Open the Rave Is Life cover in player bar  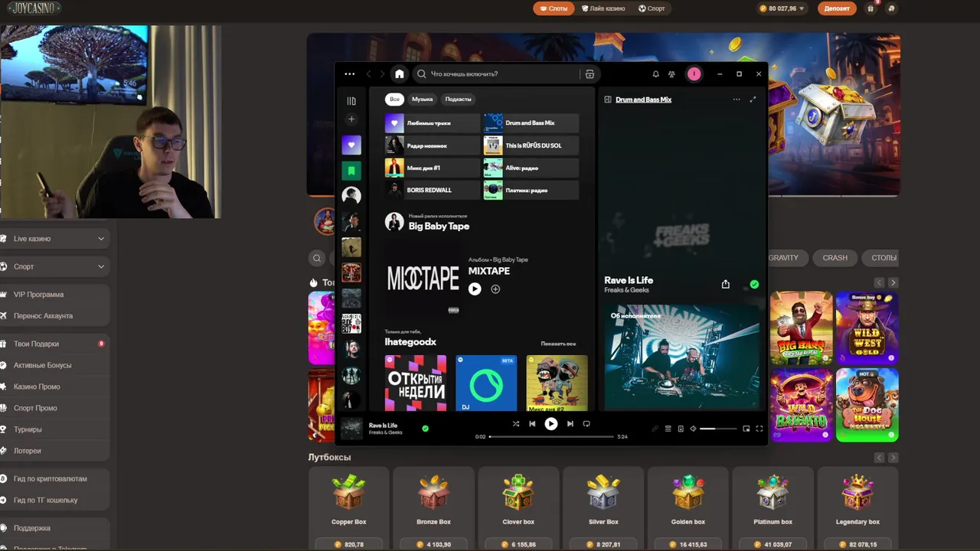pos(351,429)
